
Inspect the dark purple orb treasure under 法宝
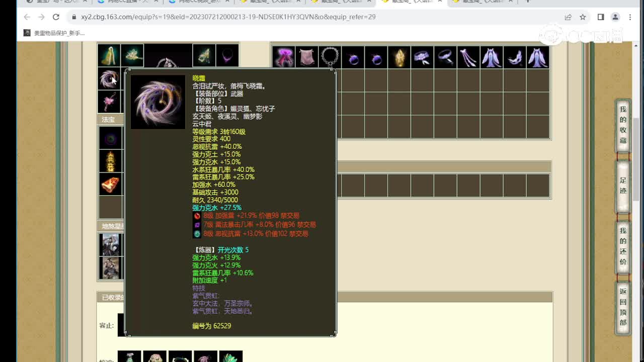(x=110, y=137)
